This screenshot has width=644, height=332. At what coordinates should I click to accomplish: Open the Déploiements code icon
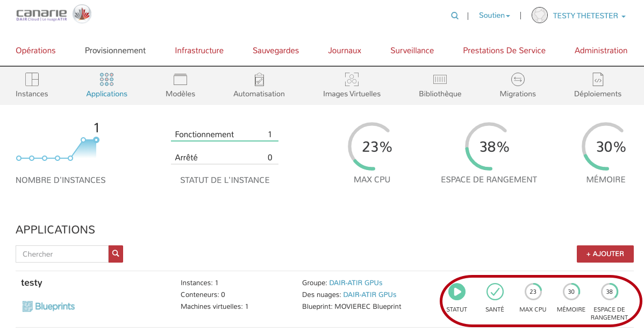(598, 80)
